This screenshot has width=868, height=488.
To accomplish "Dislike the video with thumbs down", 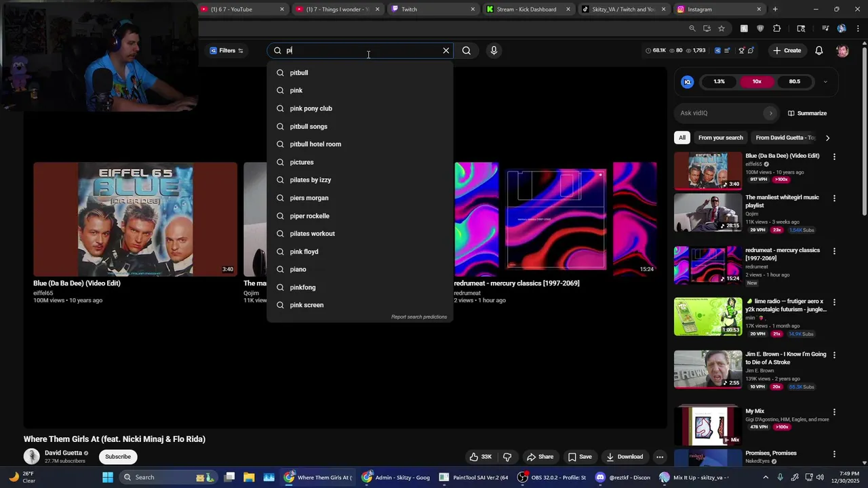I will click(507, 457).
